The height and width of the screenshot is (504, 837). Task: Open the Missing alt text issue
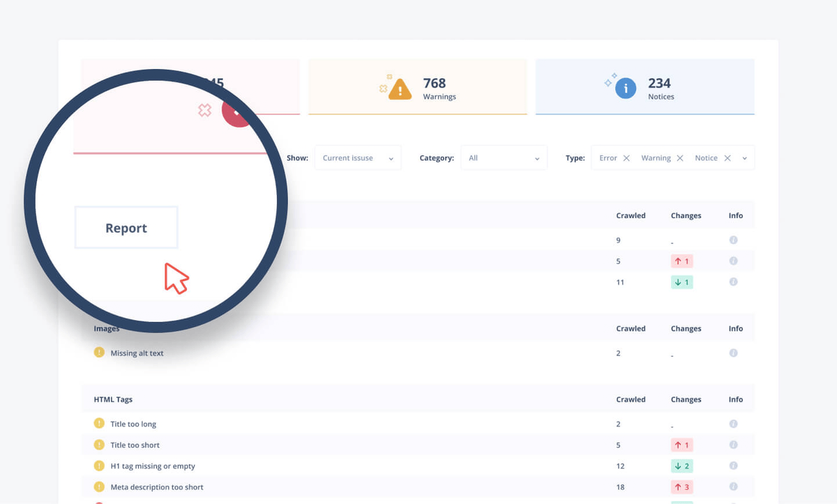[137, 353]
